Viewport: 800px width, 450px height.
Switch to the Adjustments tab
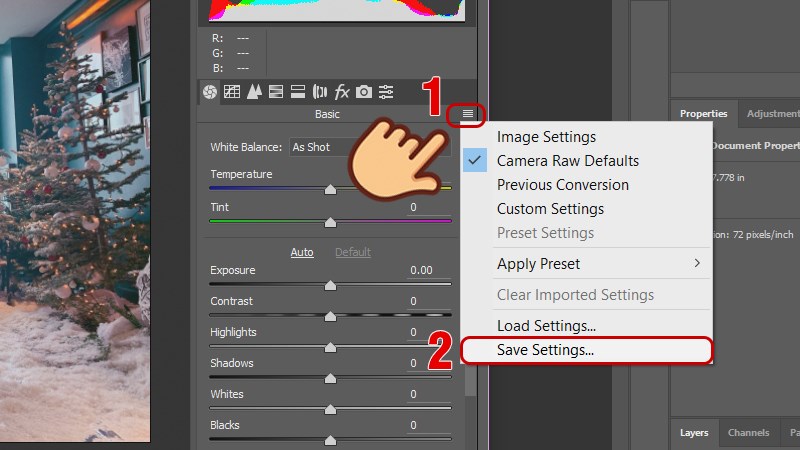click(x=771, y=114)
